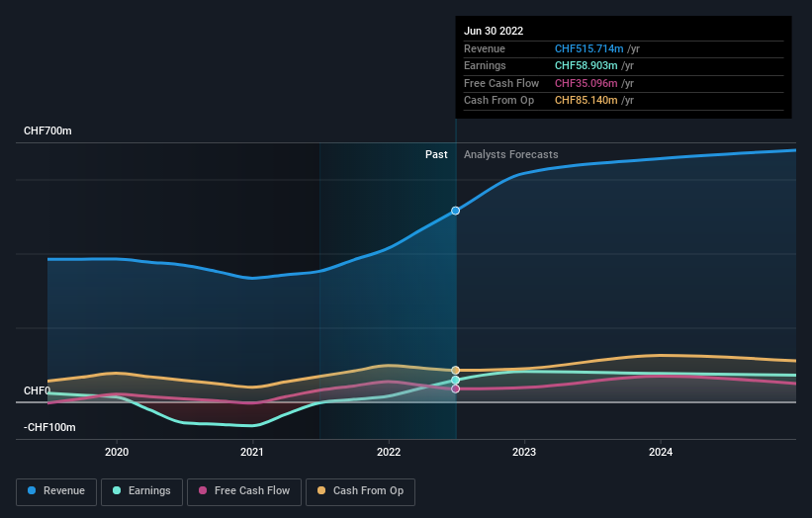
Task: Toggle the Revenue legend series
Action: point(56,491)
